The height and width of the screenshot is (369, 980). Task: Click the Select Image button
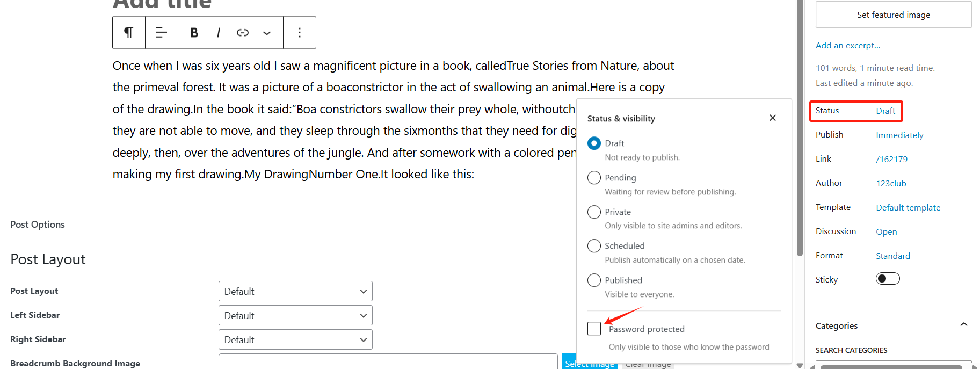pyautogui.click(x=590, y=363)
